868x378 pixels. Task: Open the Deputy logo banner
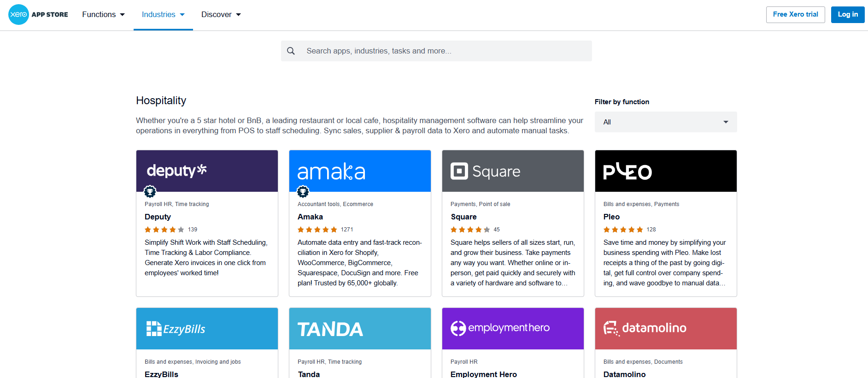coord(207,171)
